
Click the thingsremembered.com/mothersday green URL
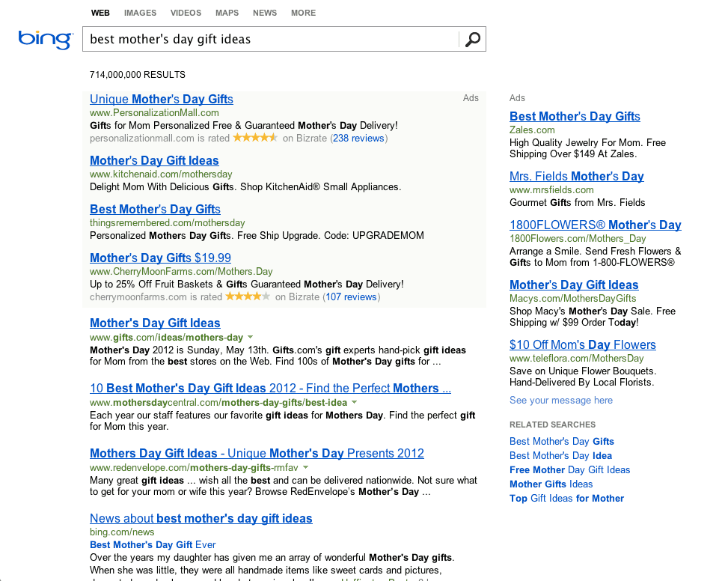[x=167, y=223]
